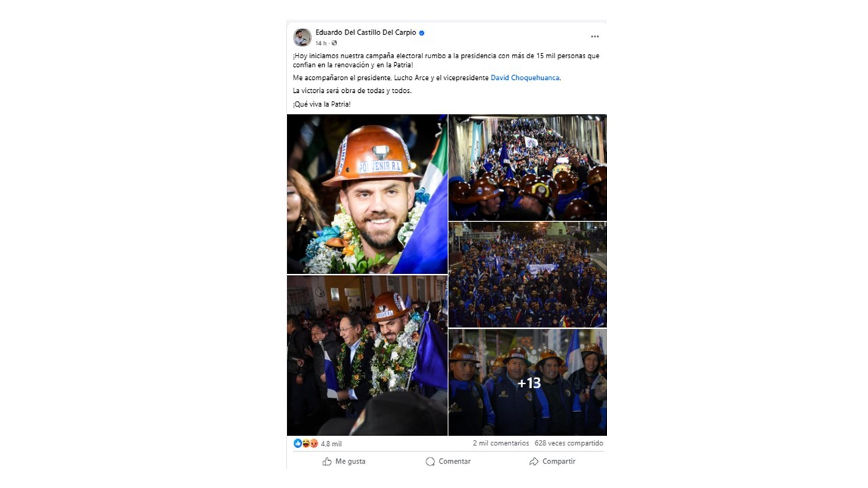Click the 14 h timestamp
Screen dimensions: 868x488
[x=321, y=43]
